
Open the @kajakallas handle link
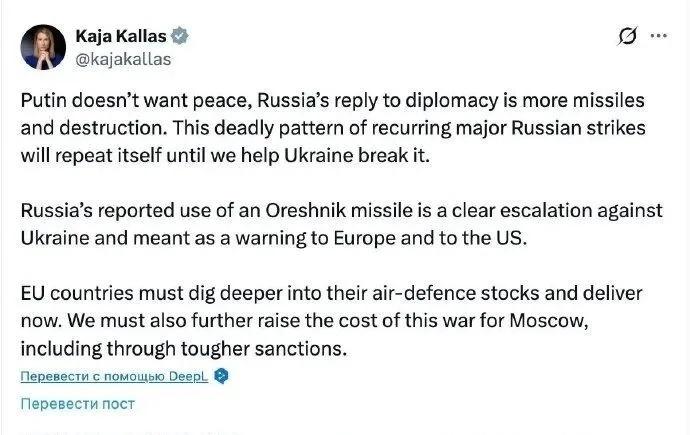click(124, 58)
